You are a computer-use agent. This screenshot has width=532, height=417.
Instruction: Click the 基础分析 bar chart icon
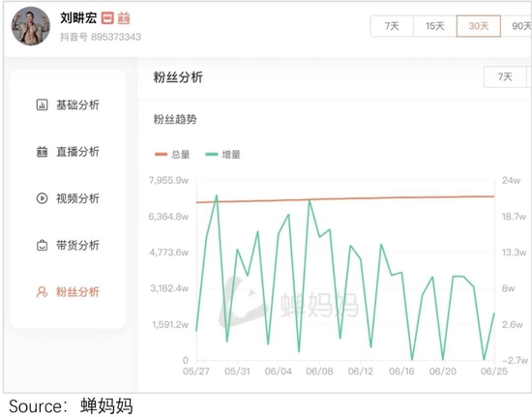click(x=42, y=104)
